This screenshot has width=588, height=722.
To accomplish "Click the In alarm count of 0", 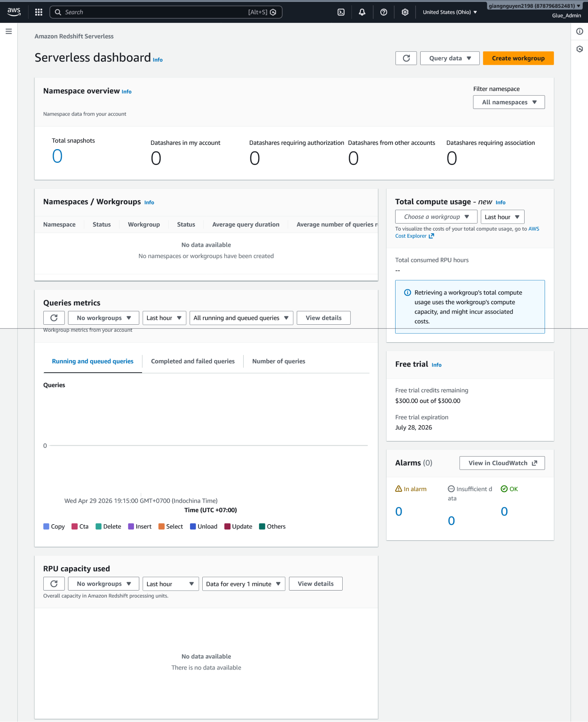I will 399,511.
